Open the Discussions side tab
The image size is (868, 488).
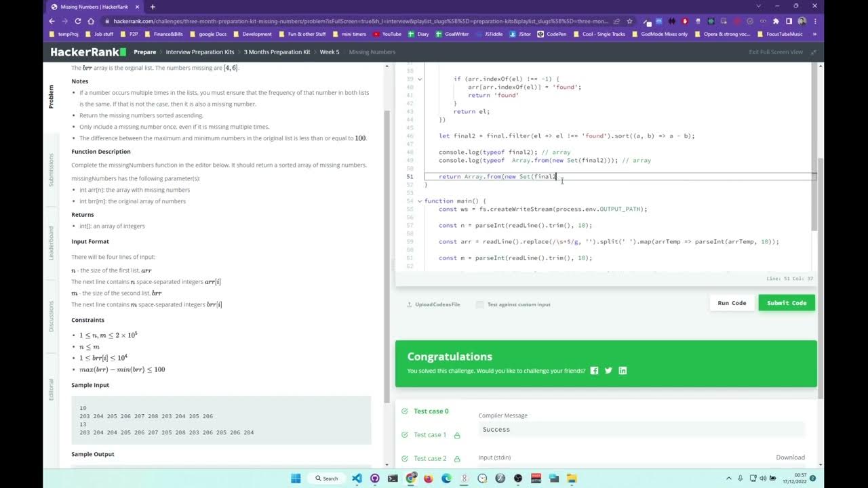coord(51,316)
